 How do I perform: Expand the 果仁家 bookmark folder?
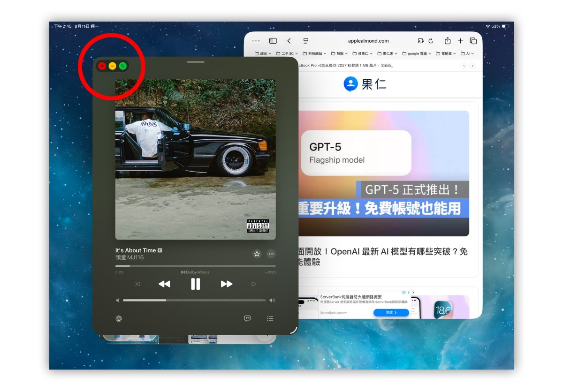[x=387, y=53]
